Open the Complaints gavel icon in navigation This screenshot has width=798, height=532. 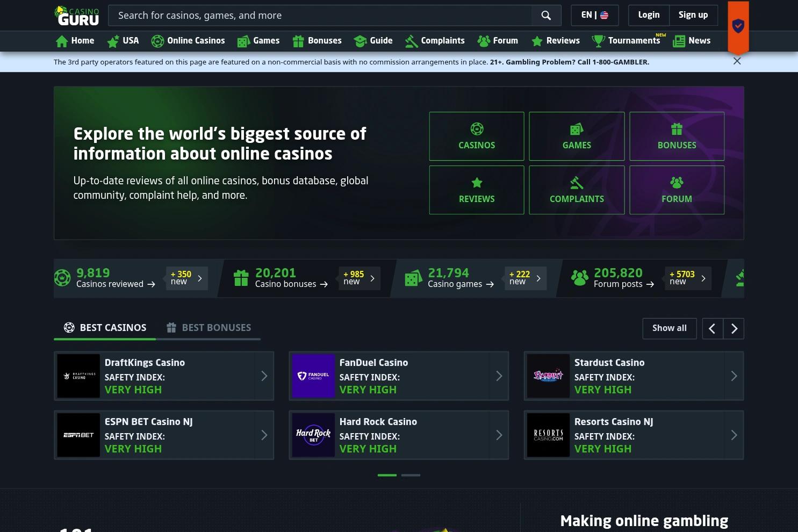click(412, 41)
